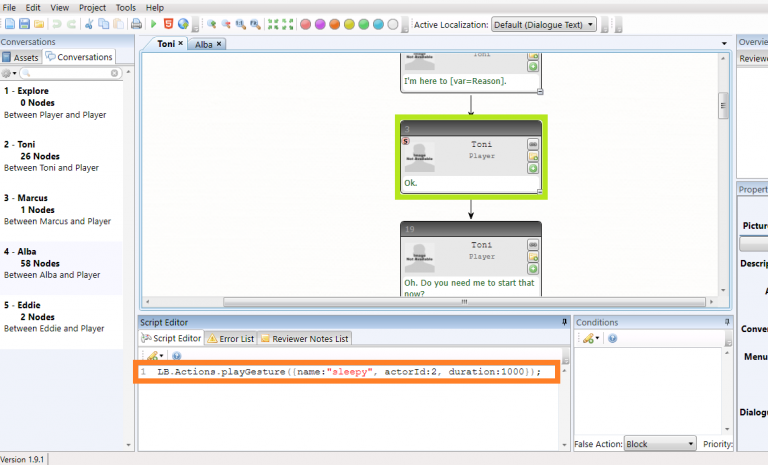The image size is (768, 465).
Task: Open the Project menu
Action: point(92,7)
